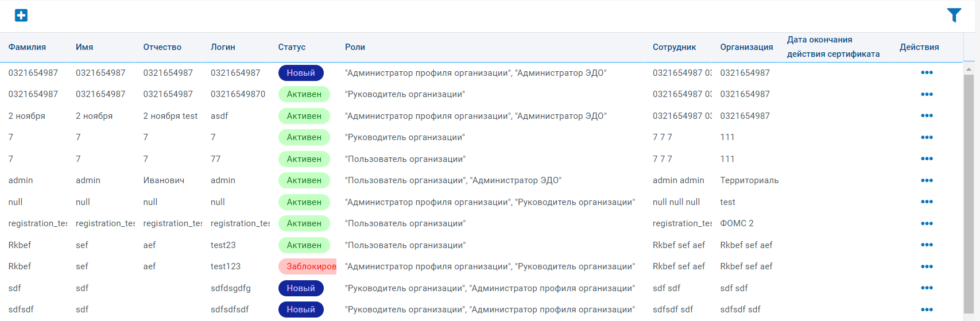Click the Сотрудник column header
Image resolution: width=980 pixels, height=321 pixels.
674,47
